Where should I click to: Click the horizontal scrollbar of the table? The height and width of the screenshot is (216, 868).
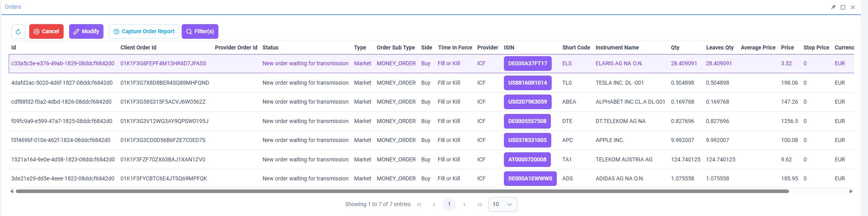402,191
